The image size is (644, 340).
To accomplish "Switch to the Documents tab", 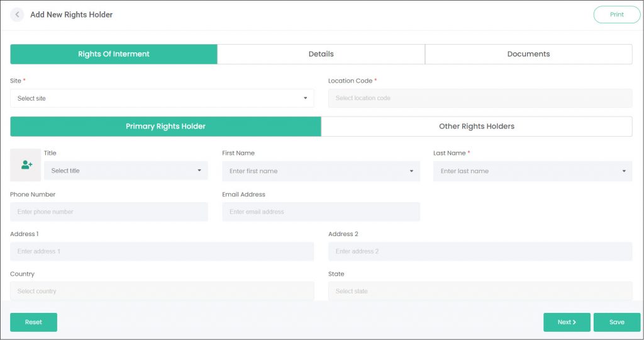I will [528, 54].
